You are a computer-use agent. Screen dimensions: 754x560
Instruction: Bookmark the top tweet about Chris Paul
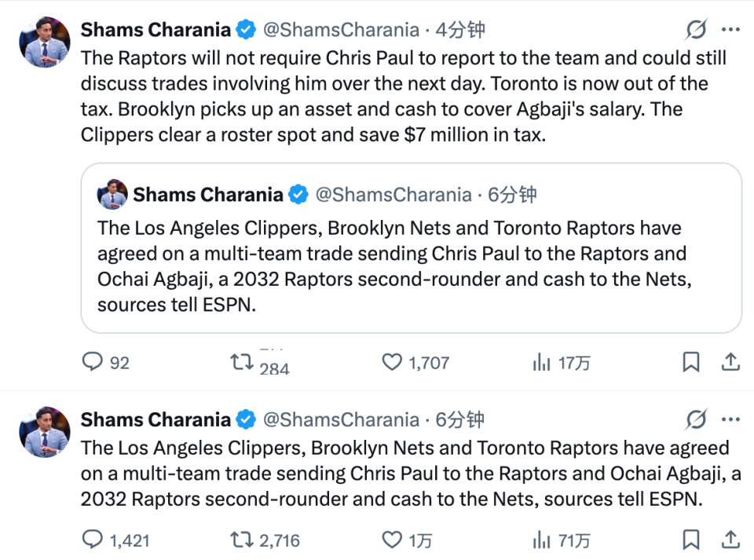690,362
